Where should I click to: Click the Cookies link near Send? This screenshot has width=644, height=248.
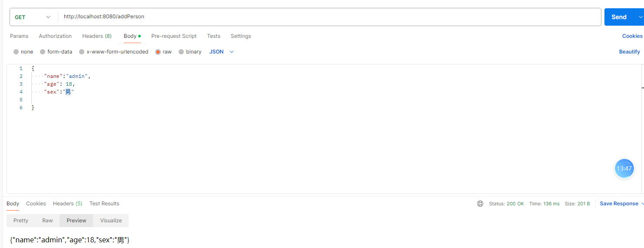(x=632, y=36)
